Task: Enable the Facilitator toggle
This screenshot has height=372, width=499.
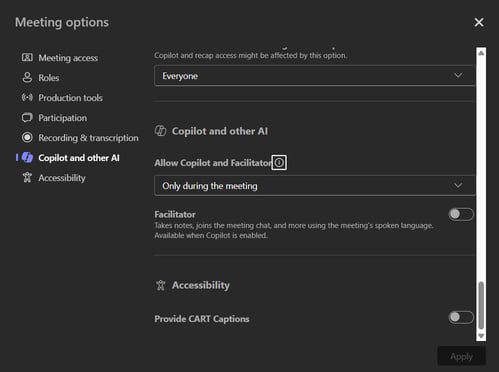Action: (x=461, y=214)
